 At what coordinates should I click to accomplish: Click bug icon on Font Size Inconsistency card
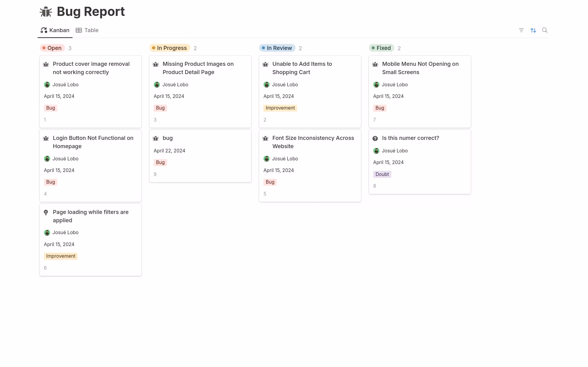(266, 138)
